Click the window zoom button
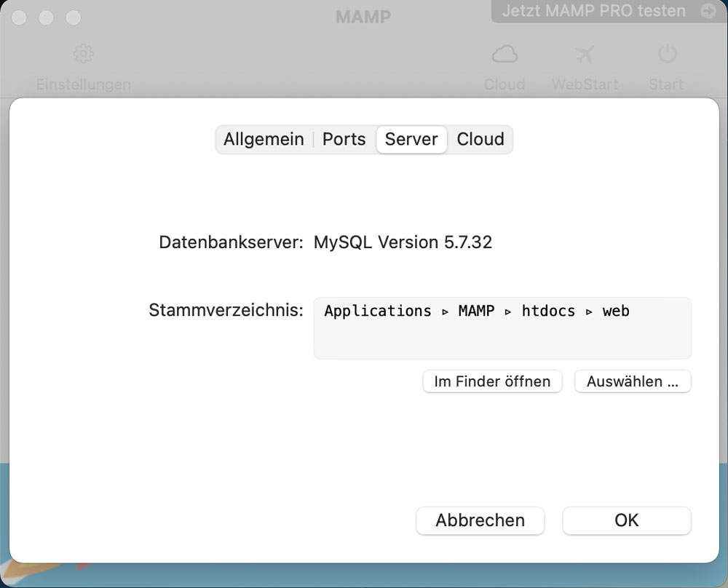Image resolution: width=728 pixels, height=588 pixels. (x=74, y=17)
